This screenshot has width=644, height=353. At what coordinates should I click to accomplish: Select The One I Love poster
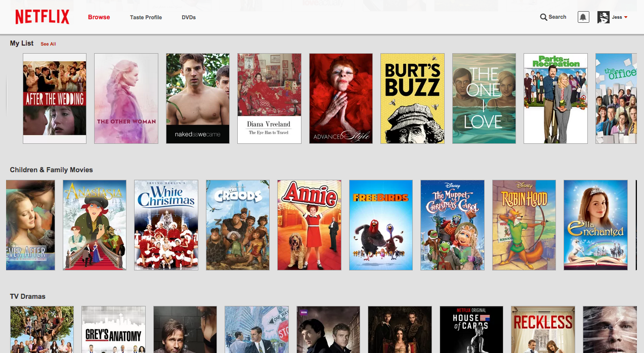pyautogui.click(x=484, y=99)
